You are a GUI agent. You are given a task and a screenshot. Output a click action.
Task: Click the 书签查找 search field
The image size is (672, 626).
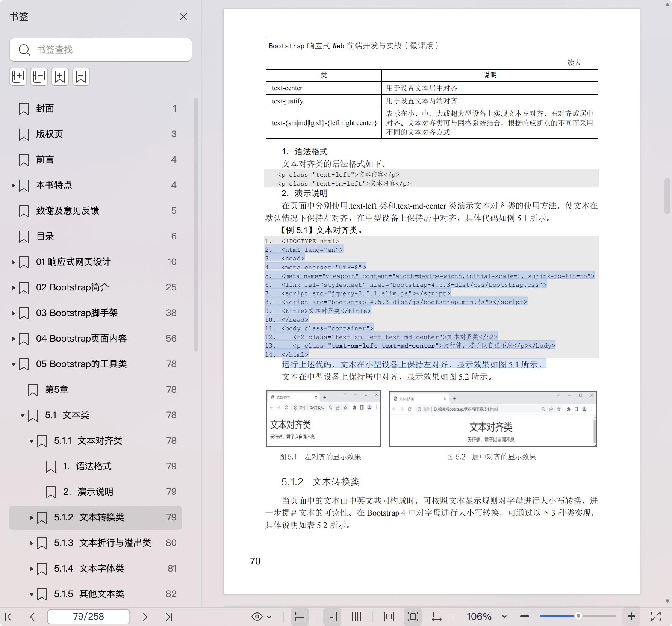[x=101, y=50]
